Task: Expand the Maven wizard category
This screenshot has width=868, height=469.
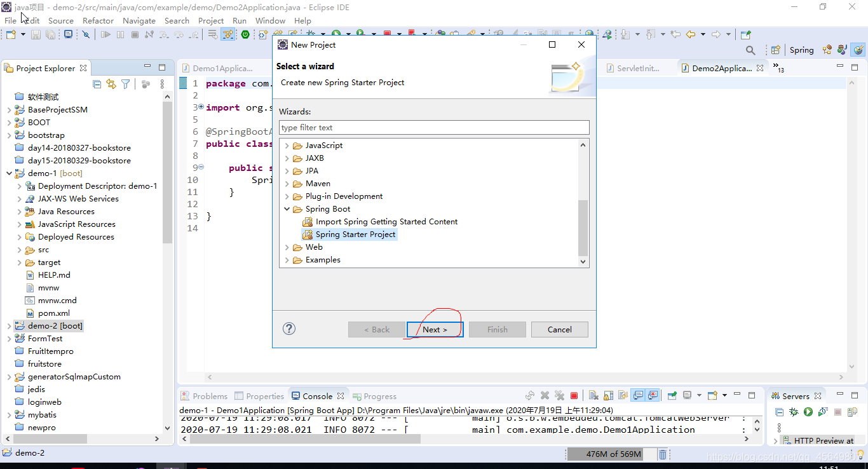Action: click(287, 184)
